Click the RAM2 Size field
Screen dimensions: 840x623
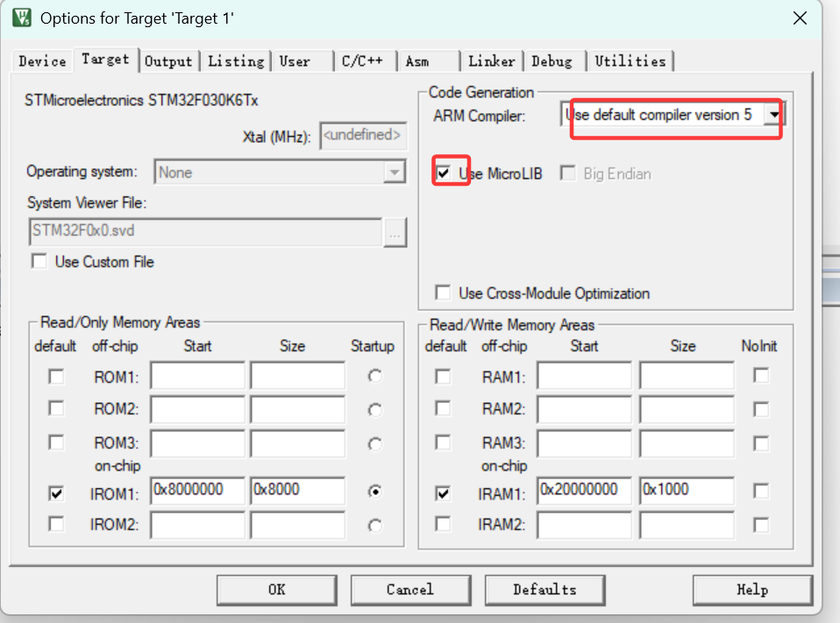pos(687,409)
